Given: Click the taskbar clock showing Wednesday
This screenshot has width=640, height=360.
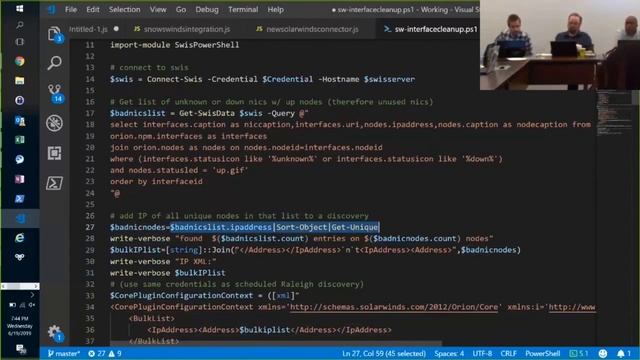Looking at the screenshot, I should point(20,326).
